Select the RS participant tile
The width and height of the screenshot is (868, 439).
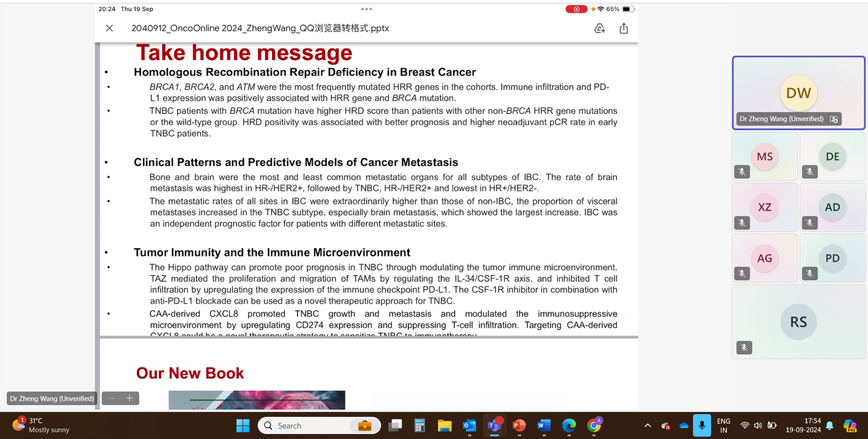tap(798, 321)
